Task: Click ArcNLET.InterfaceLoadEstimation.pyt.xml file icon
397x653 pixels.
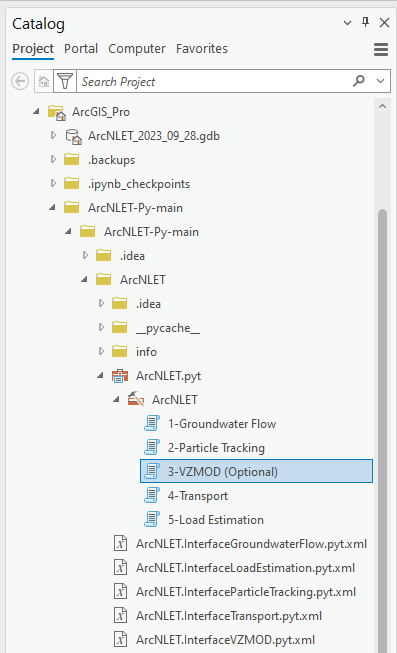Action: click(x=120, y=568)
